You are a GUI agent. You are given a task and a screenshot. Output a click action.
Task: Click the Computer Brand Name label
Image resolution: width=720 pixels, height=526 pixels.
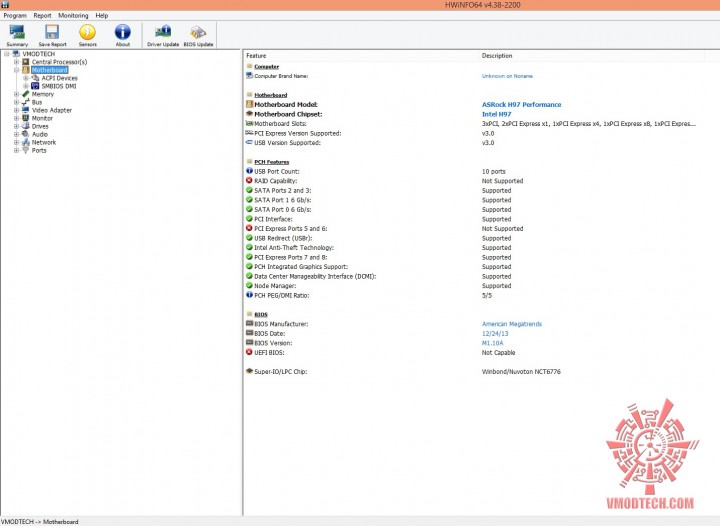281,76
